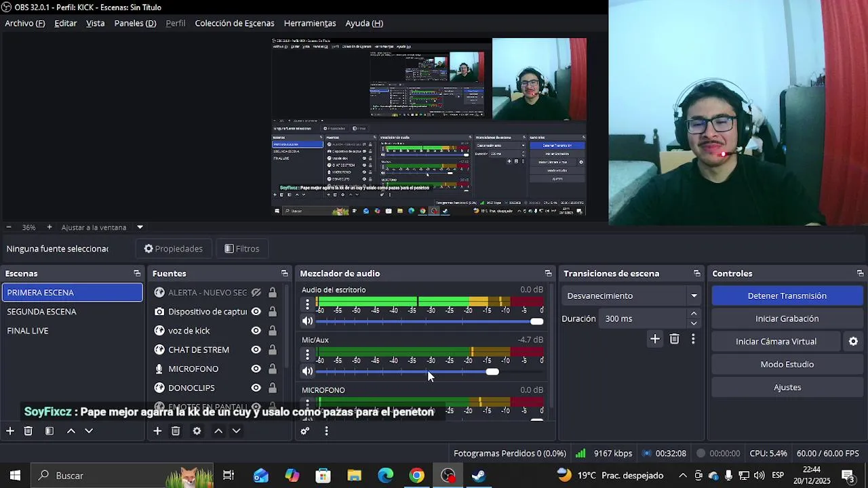The image size is (868, 488).
Task: Hide the MICROFONO source
Action: click(256, 369)
